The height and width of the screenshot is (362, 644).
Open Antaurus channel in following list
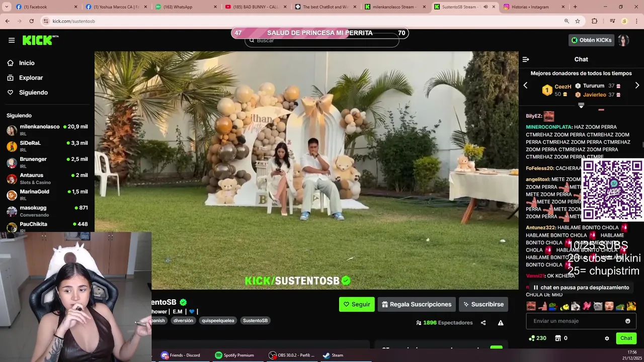(x=47, y=178)
